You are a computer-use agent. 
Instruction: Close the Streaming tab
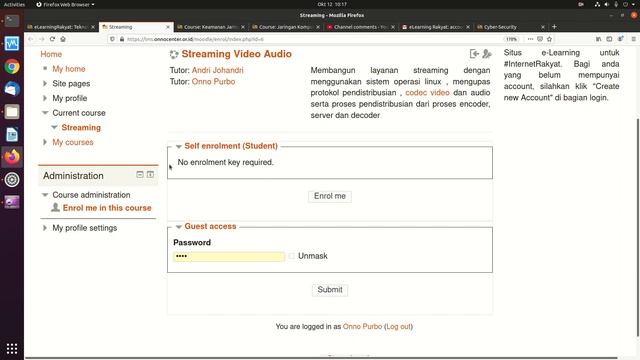[168, 27]
